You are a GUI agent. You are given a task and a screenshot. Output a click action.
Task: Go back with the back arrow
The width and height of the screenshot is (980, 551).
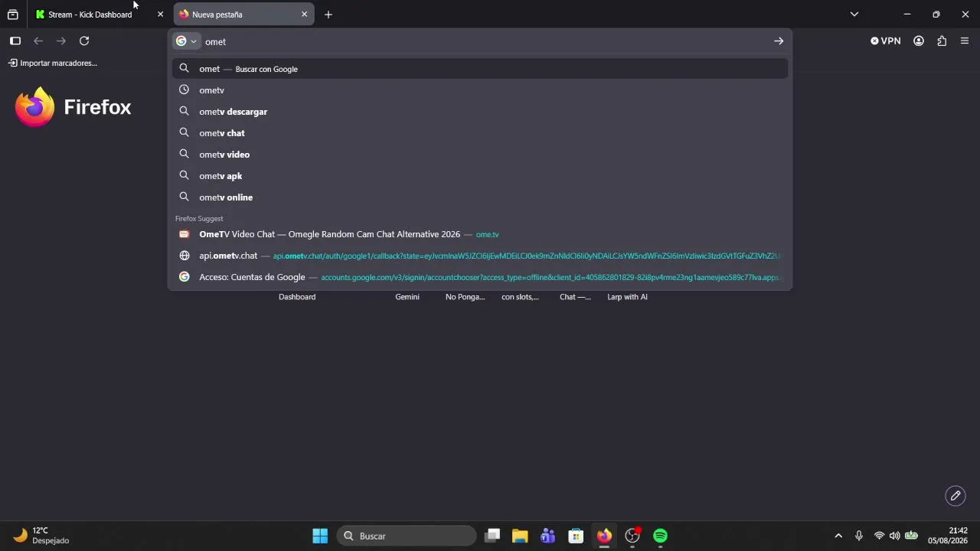pyautogui.click(x=38, y=41)
